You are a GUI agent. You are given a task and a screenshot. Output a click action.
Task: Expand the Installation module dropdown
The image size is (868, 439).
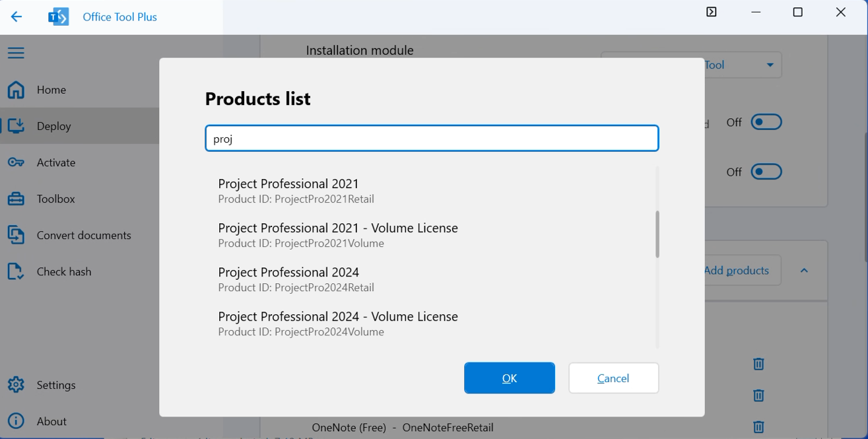770,65
